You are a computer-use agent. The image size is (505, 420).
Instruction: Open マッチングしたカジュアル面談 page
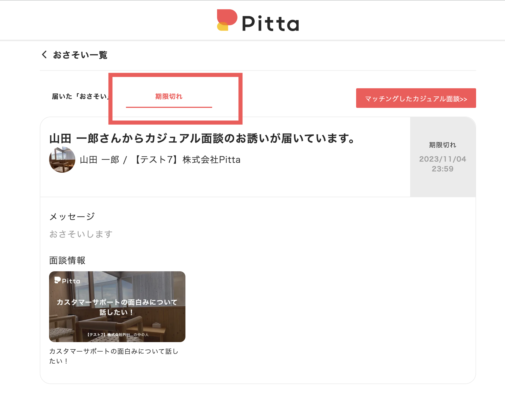(x=416, y=98)
